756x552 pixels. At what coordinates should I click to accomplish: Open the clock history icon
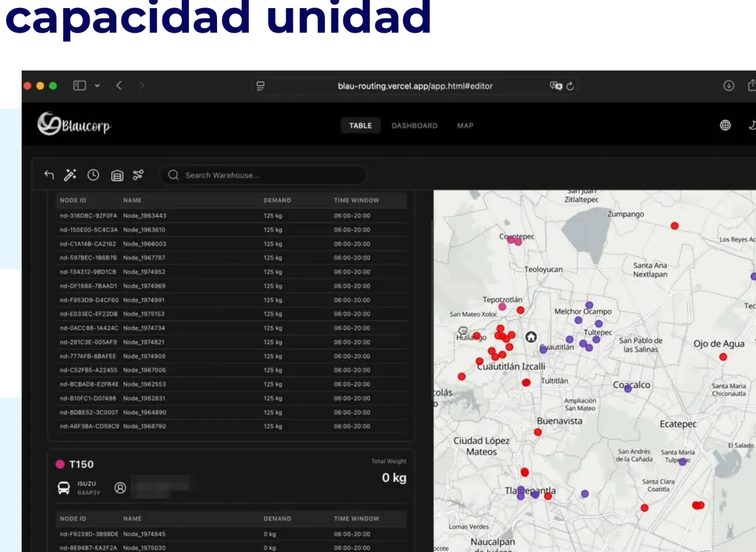point(93,175)
